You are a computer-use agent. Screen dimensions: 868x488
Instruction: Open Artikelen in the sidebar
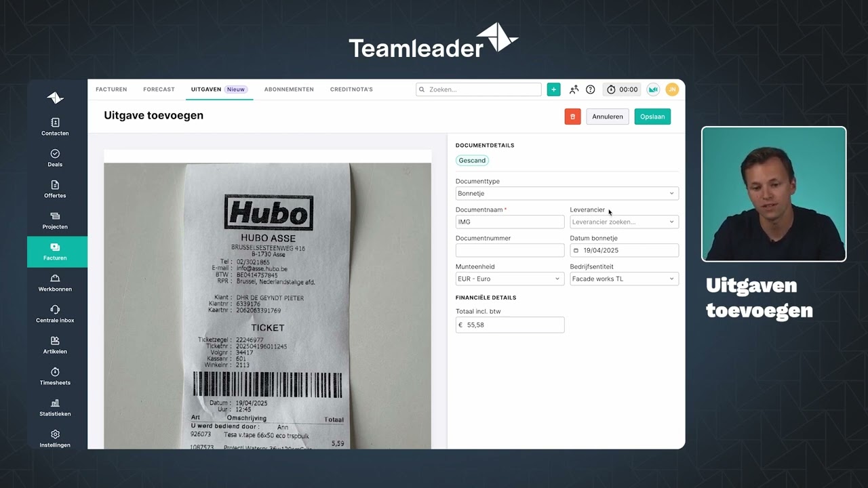56,345
